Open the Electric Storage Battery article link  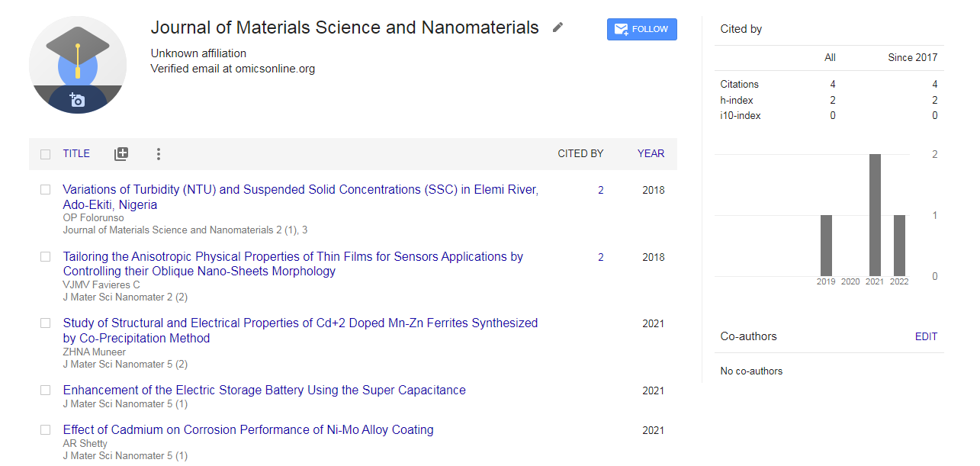click(x=264, y=390)
